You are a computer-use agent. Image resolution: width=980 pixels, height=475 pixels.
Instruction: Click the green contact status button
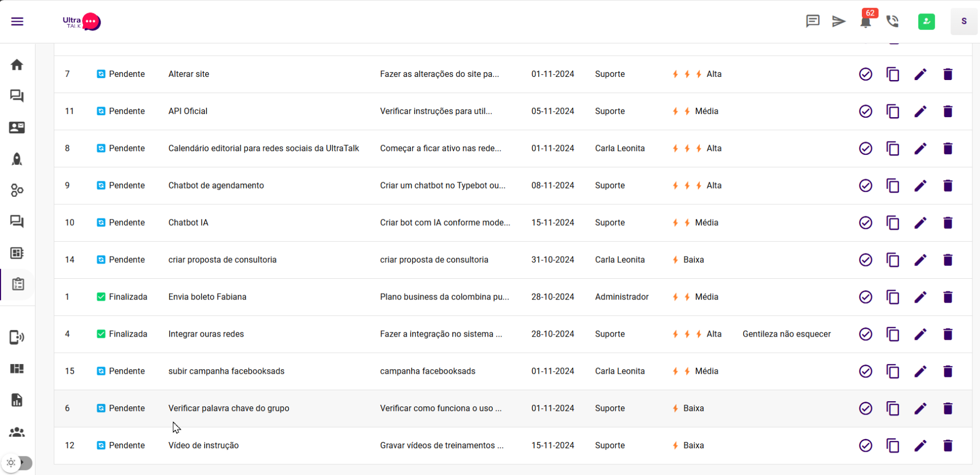pyautogui.click(x=926, y=21)
